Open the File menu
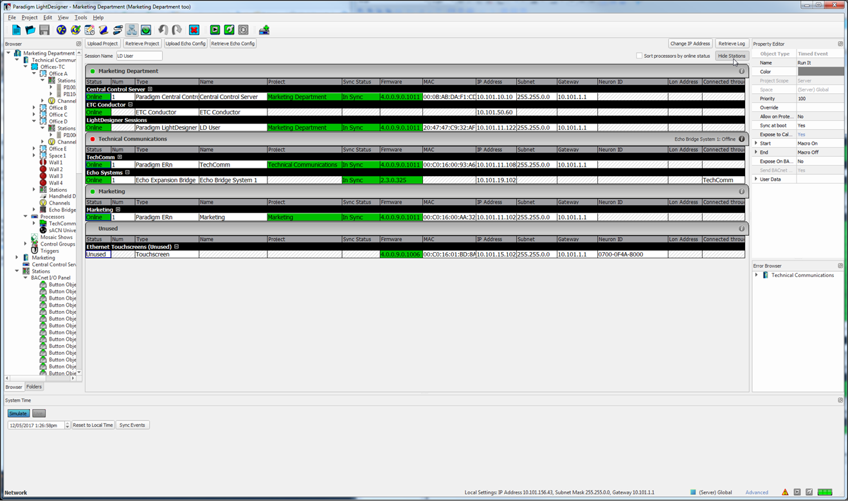Image resolution: width=848 pixels, height=504 pixels. point(12,17)
